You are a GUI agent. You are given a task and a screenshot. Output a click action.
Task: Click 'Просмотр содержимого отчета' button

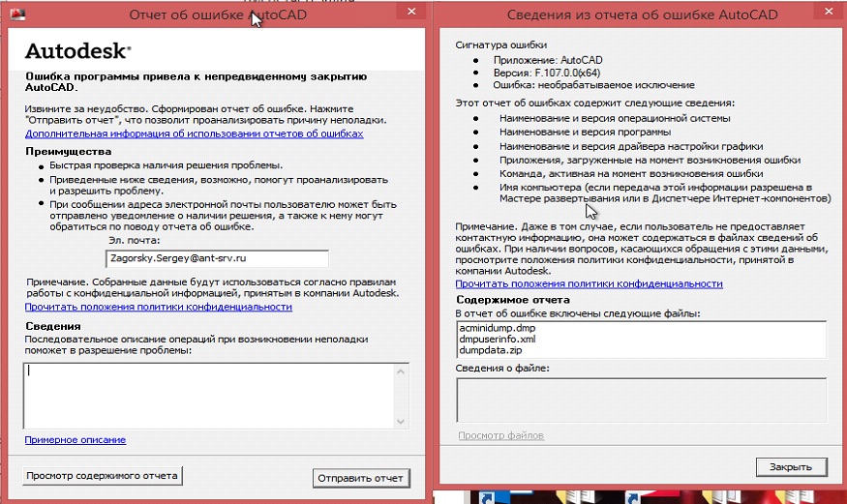(102, 476)
